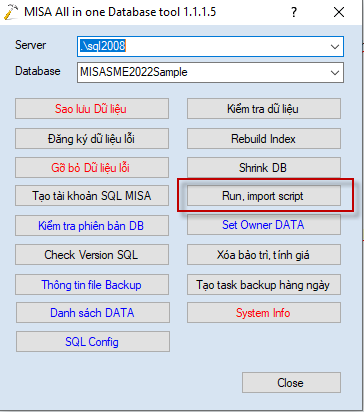
Task: Click Tạo task backup hàng ngày button
Action: click(264, 285)
